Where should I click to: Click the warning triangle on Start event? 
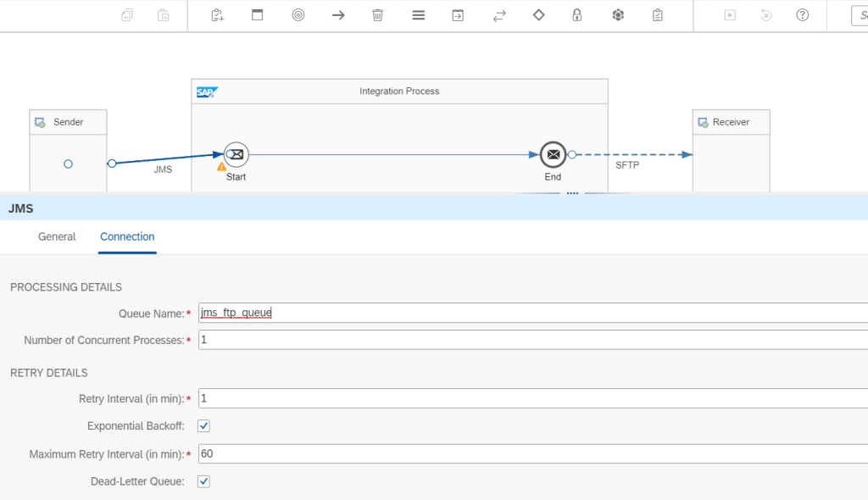[x=222, y=167]
